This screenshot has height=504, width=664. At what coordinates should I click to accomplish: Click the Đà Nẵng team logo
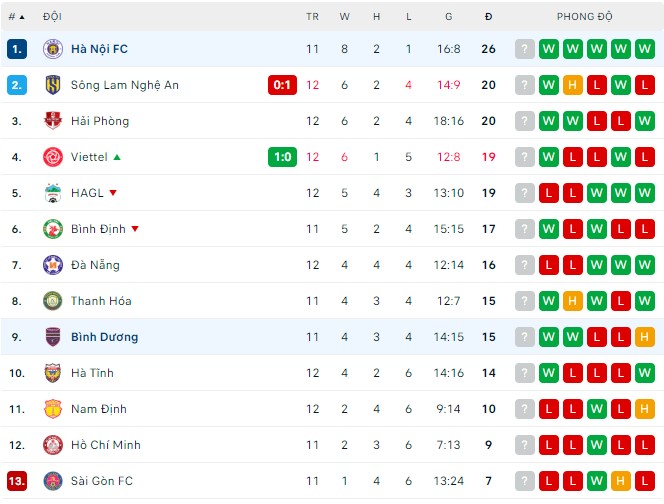tap(52, 265)
